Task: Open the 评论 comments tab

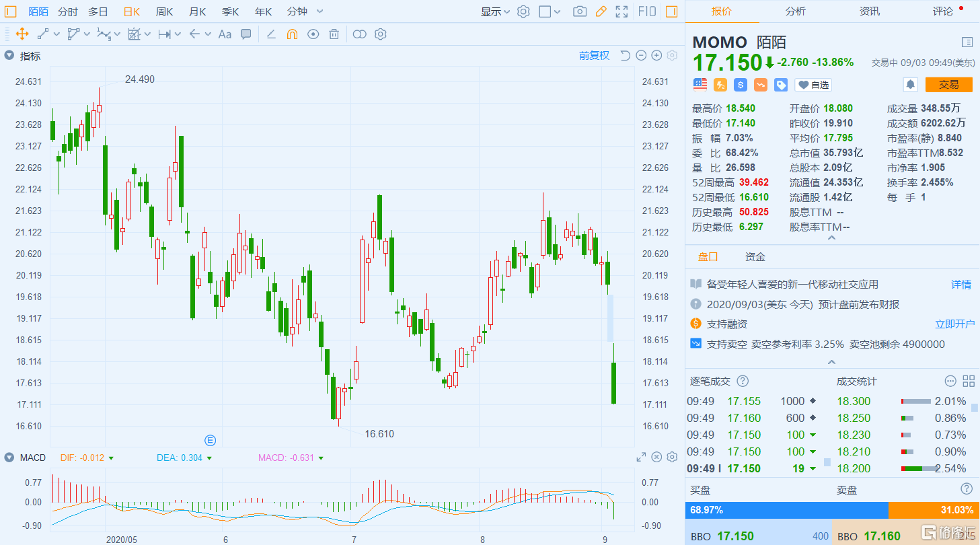Action: (942, 11)
